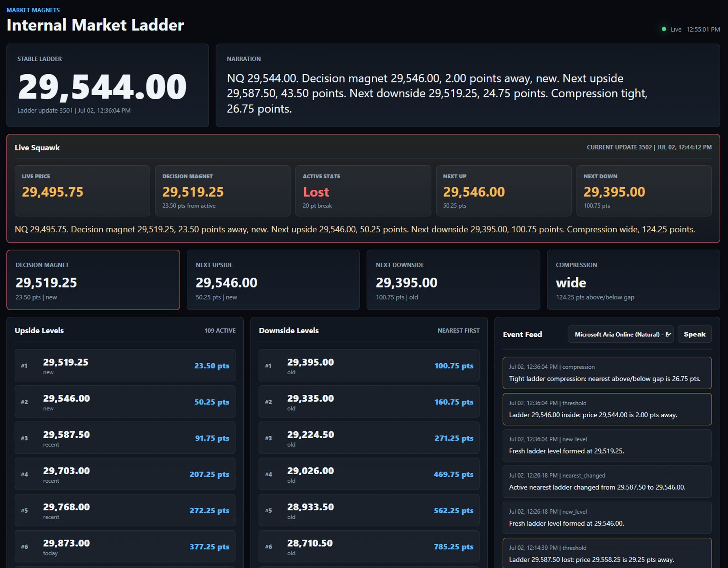Image resolution: width=728 pixels, height=568 pixels.
Task: Open the Next Upside summary card
Action: tap(273, 280)
